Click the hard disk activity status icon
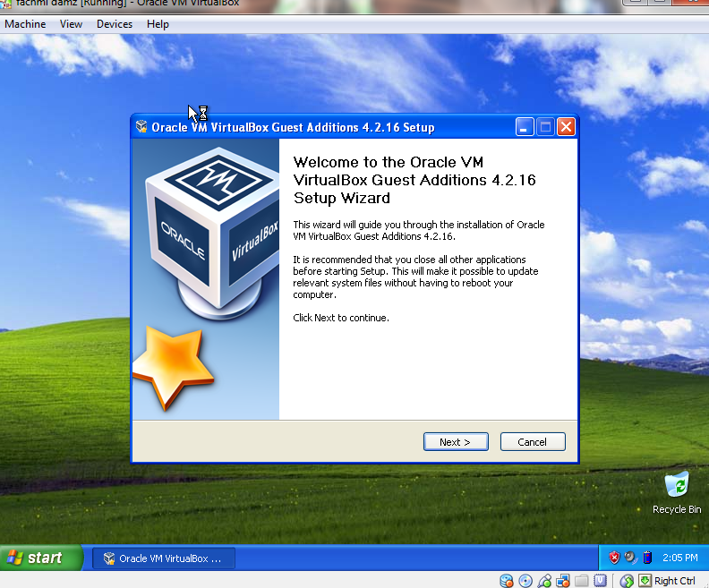Screen dimensions: 709x588 507,581
